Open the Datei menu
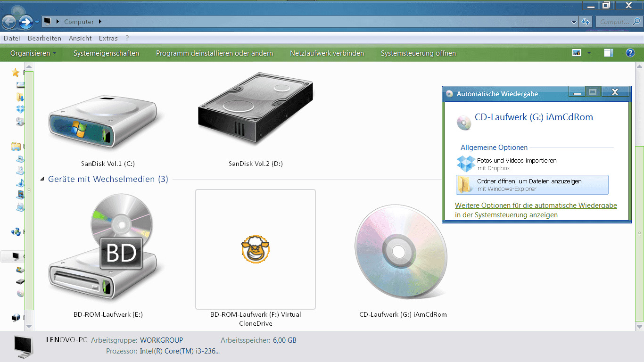644x362 pixels. (x=12, y=38)
